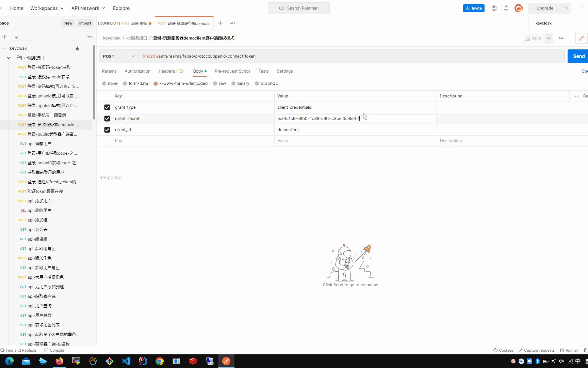This screenshot has width=588, height=368.
Task: Open the Console panel
Action: click(54, 350)
